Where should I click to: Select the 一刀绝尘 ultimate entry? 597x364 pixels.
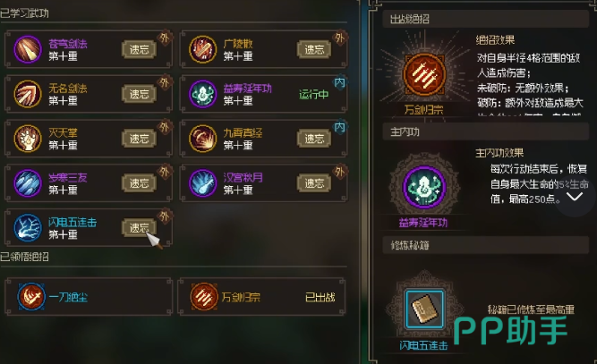[89, 297]
